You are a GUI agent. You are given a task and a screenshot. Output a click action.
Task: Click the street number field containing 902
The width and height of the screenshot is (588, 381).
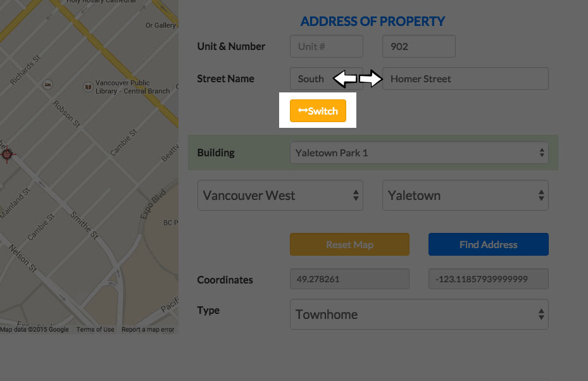point(418,46)
